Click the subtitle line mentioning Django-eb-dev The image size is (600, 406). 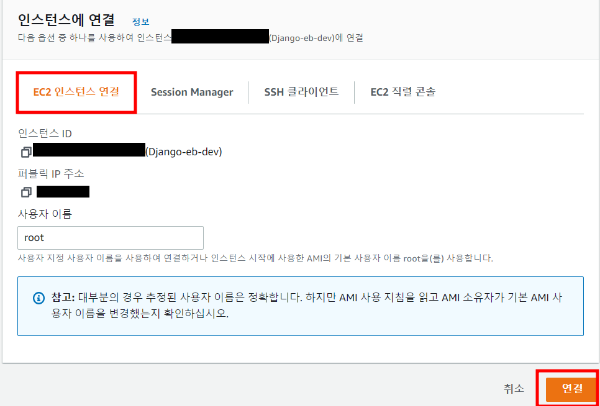(x=191, y=38)
